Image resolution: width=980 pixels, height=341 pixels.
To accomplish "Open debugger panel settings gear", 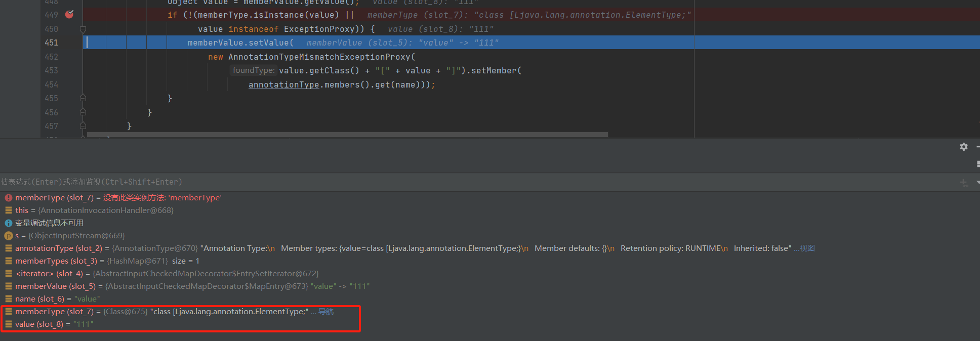I will point(963,147).
